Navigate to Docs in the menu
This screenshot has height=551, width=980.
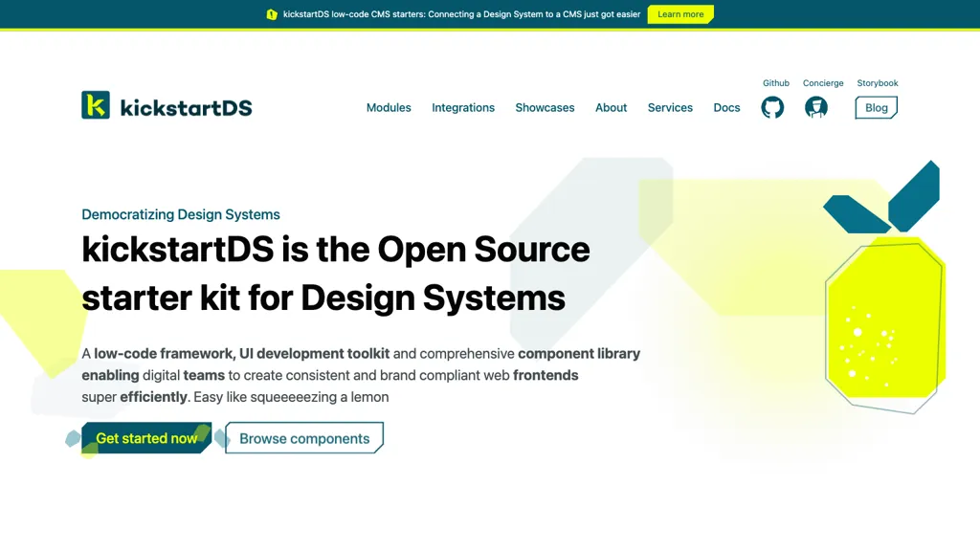tap(726, 107)
